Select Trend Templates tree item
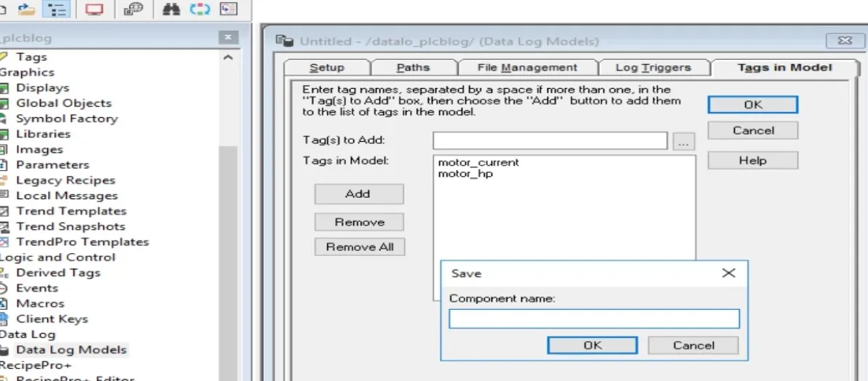This screenshot has height=381, width=868. click(71, 211)
